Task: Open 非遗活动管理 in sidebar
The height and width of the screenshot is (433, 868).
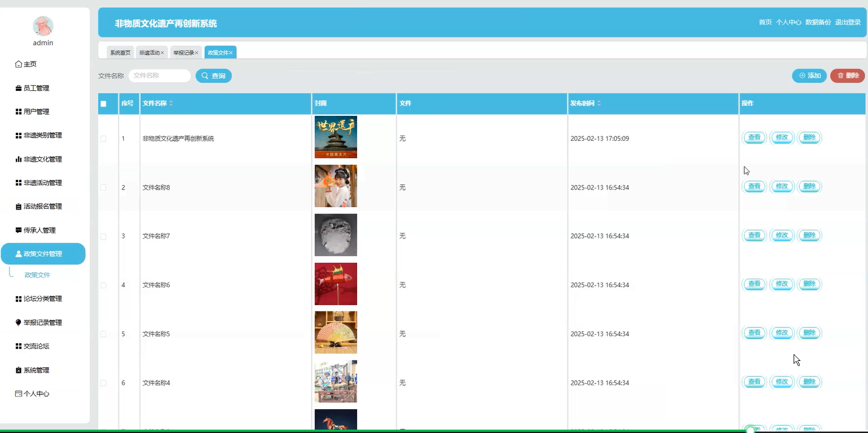Action: click(39, 183)
